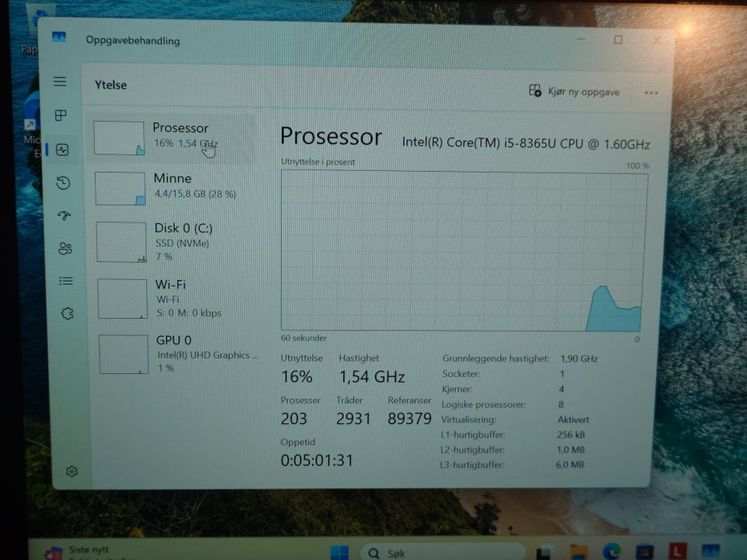Click the Oppetid 0:05:01:31 value
Screen dimensions: 747x560
tap(317, 460)
